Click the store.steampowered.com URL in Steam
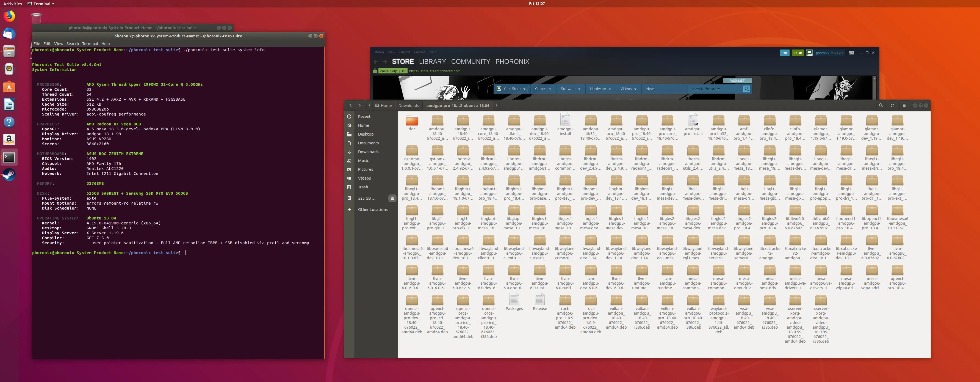Image resolution: width=980 pixels, height=382 pixels. 434,71
